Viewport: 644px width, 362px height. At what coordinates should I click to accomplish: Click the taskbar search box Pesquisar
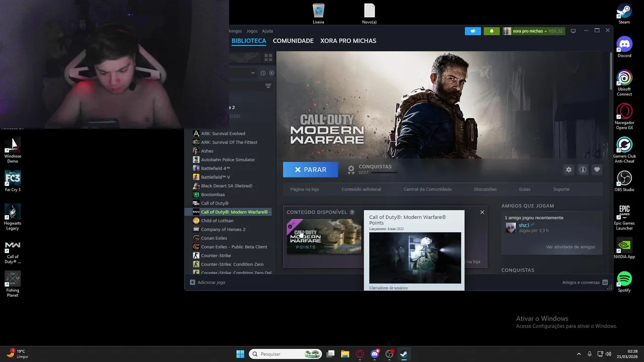click(x=286, y=354)
